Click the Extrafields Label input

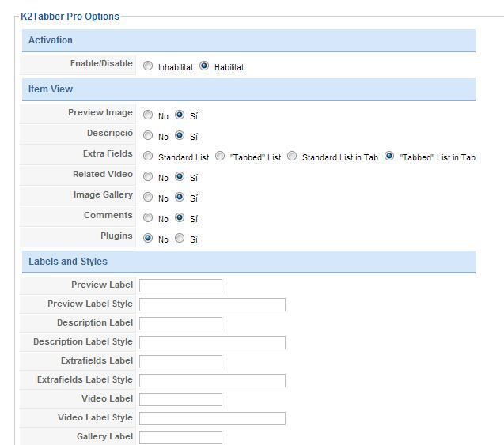[x=180, y=361]
